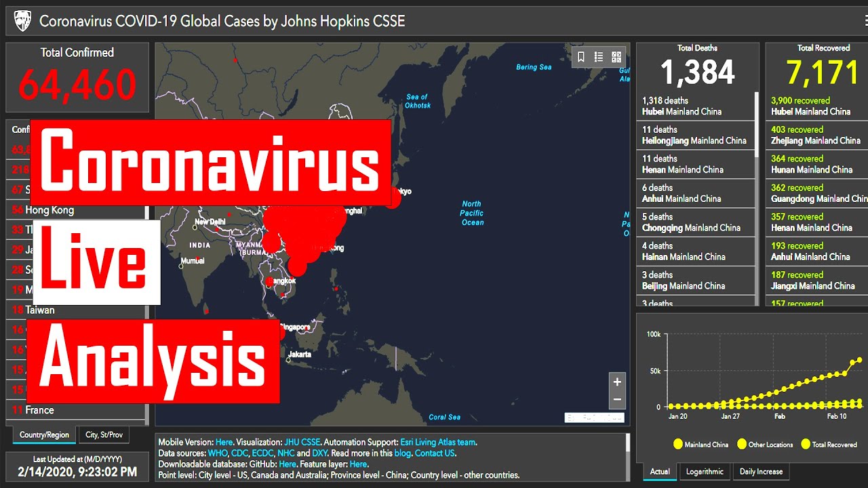This screenshot has height=488, width=868.
Task: Open the GitHub 'Here' database link
Action: pos(288,464)
